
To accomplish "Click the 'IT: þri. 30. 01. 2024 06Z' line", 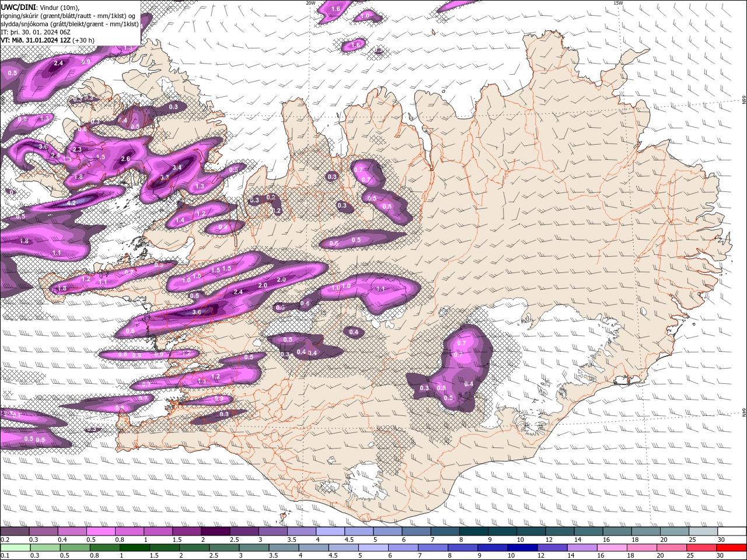I will [x=36, y=32].
